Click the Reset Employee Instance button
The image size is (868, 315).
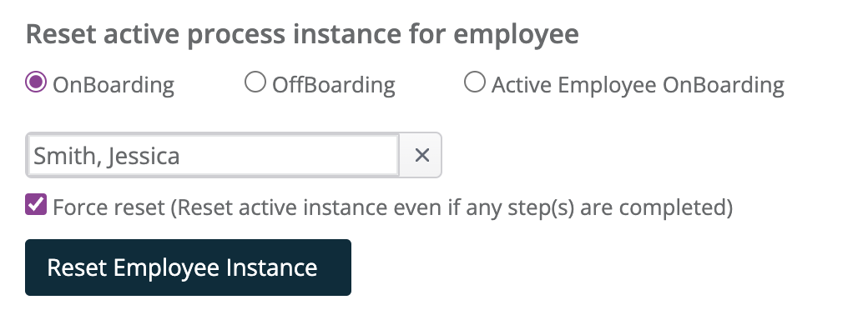[x=189, y=267]
